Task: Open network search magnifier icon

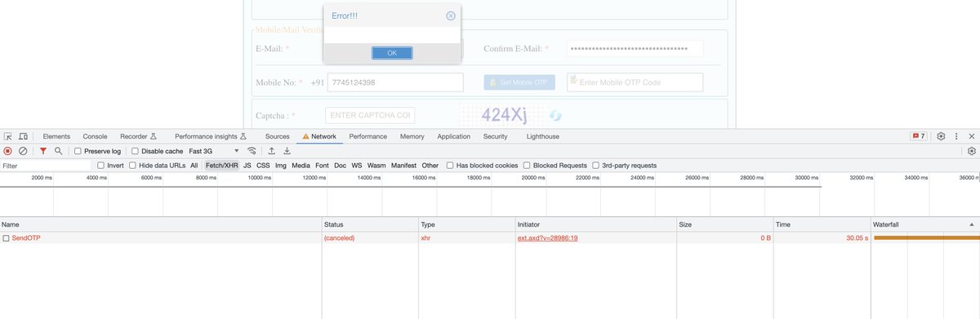Action: (59, 151)
